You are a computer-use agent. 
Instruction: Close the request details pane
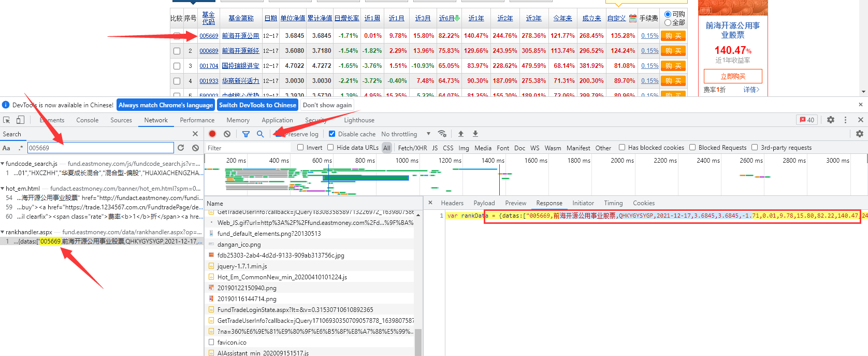tap(430, 203)
